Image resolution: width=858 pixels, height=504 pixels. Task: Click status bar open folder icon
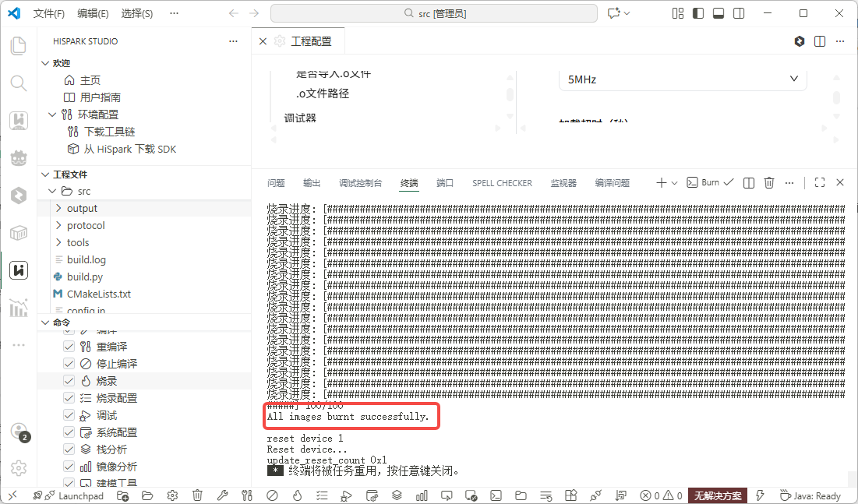click(x=147, y=495)
